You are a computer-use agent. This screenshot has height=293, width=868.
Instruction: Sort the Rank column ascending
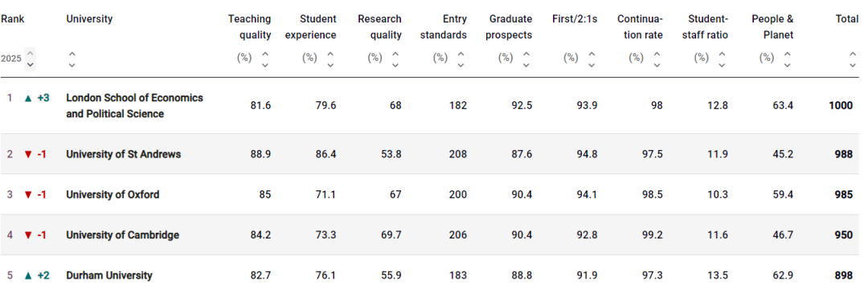click(x=31, y=54)
